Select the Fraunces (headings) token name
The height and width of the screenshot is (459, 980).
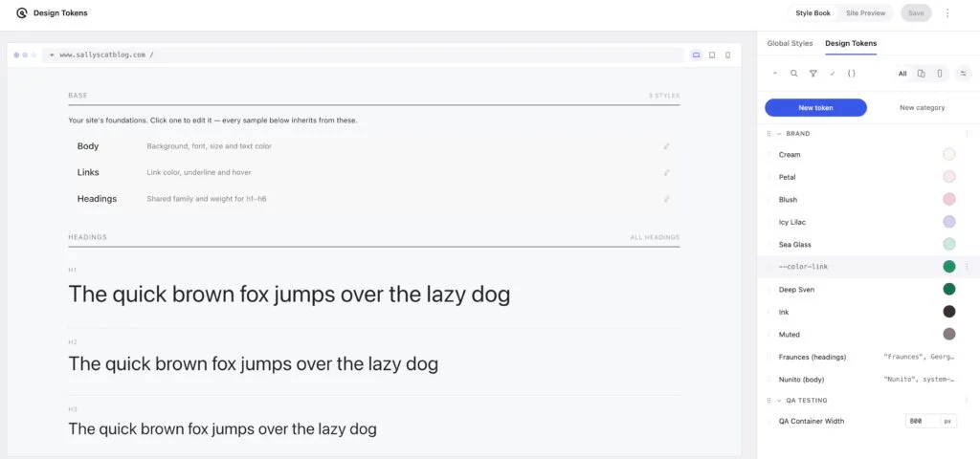point(813,358)
